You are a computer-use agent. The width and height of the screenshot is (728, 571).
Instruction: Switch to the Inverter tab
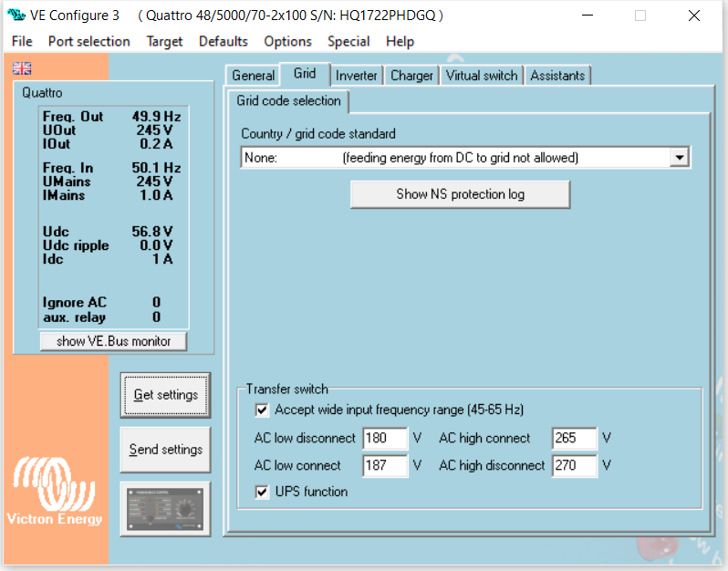(356, 76)
